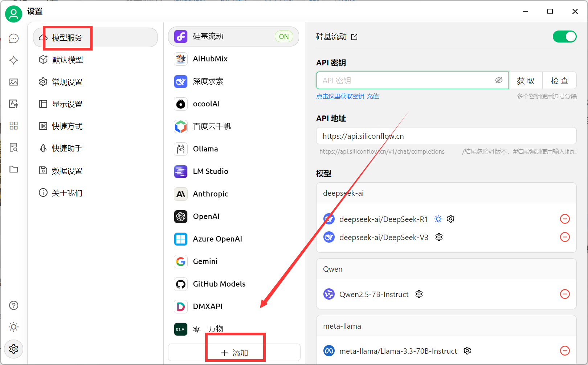Select the Gemini provider
The image size is (588, 365).
point(233,261)
